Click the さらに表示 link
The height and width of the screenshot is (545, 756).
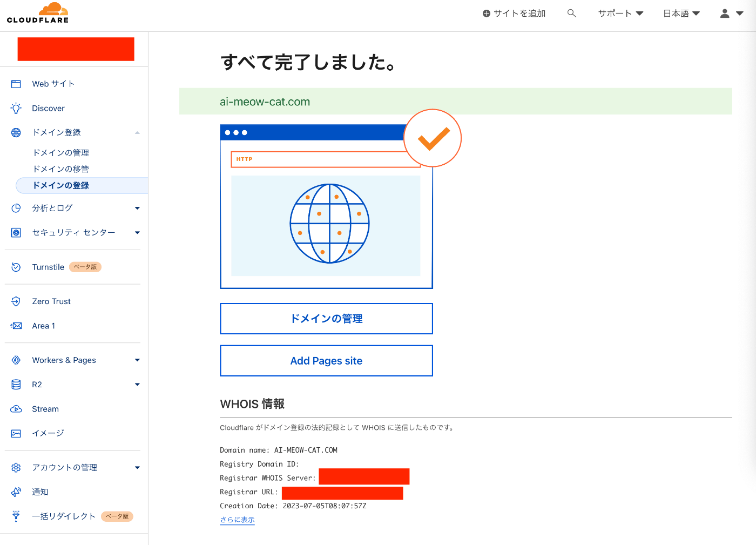pos(237,520)
